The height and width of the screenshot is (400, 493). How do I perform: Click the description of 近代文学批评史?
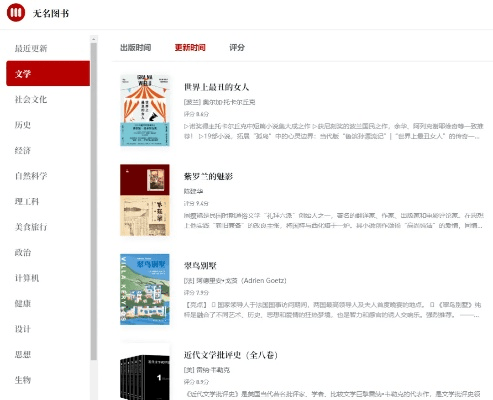click(332, 394)
